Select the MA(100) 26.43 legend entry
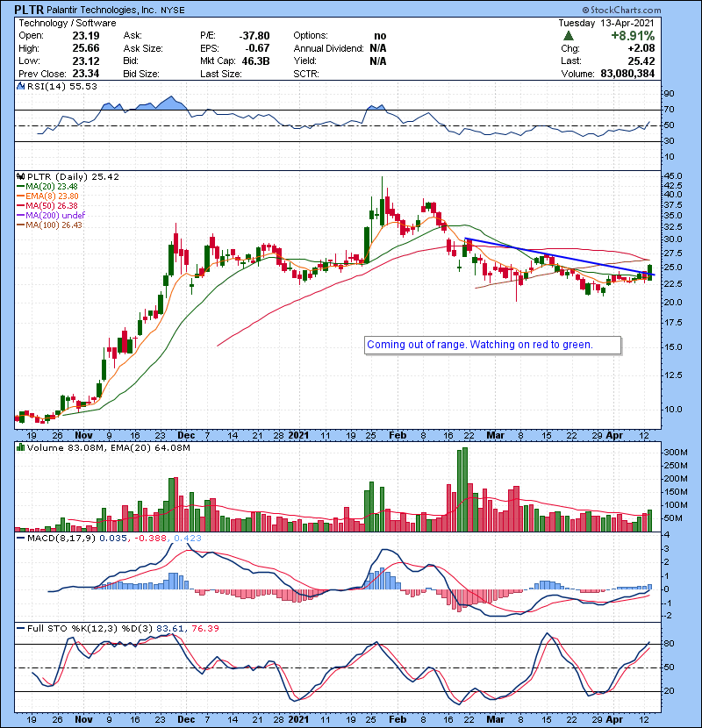702x728 pixels. tap(49, 225)
